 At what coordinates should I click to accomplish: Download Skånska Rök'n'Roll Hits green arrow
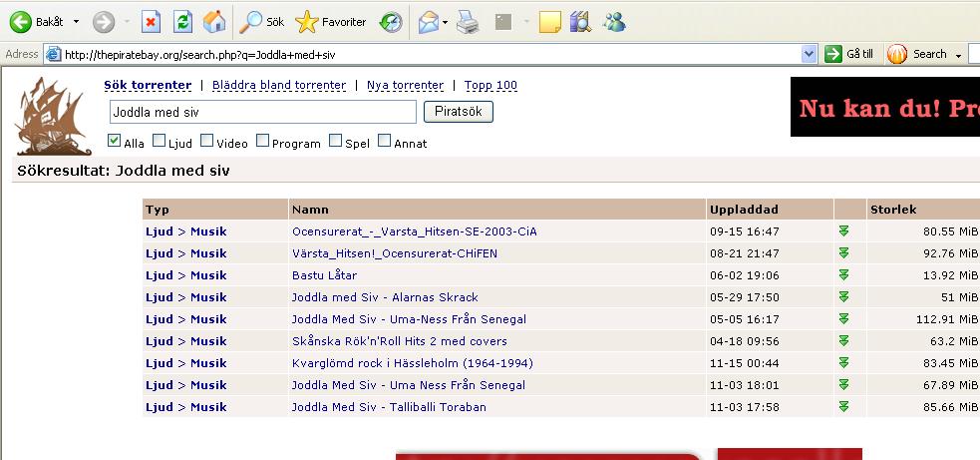pos(843,340)
